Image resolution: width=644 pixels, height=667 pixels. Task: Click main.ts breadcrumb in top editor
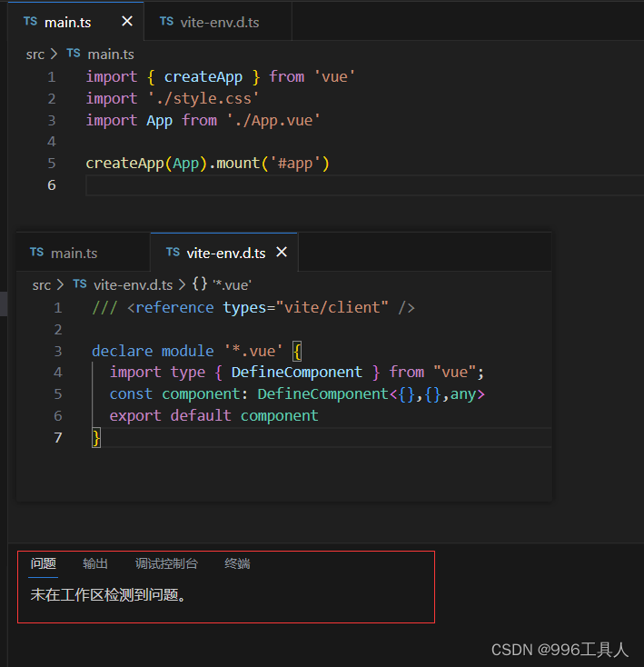(x=111, y=55)
